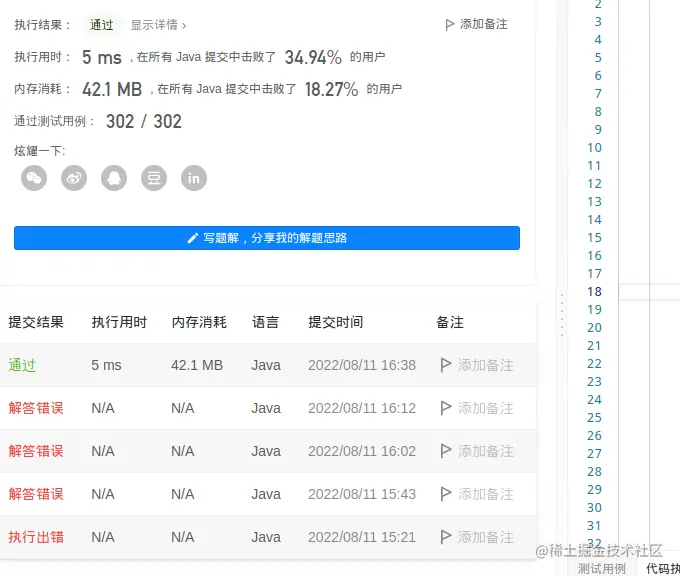This screenshot has height=576, width=680.
Task: Click 语言 column header
Action: (x=265, y=322)
